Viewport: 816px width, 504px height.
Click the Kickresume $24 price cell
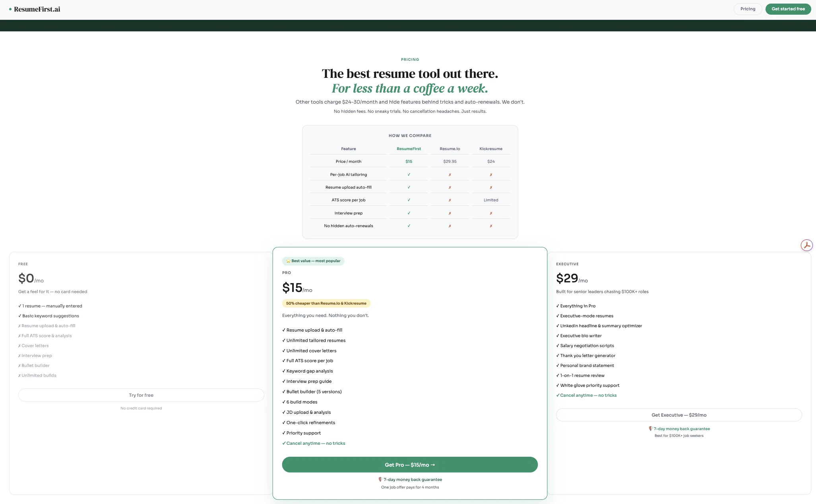point(491,162)
